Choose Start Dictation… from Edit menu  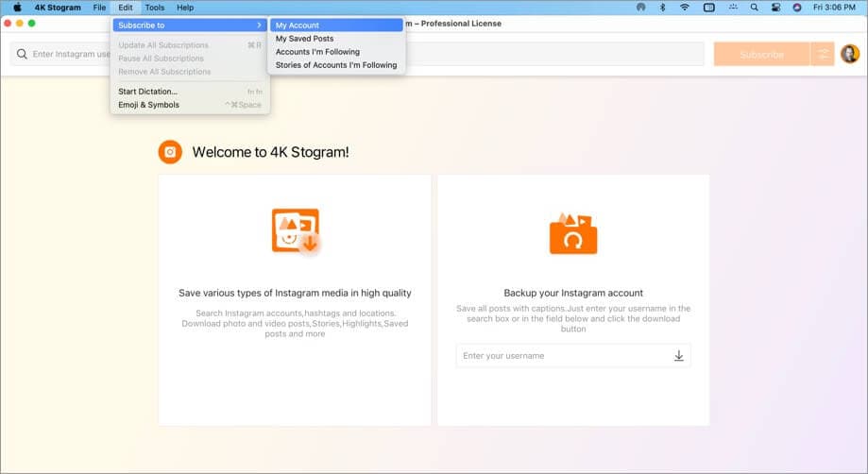click(190, 92)
